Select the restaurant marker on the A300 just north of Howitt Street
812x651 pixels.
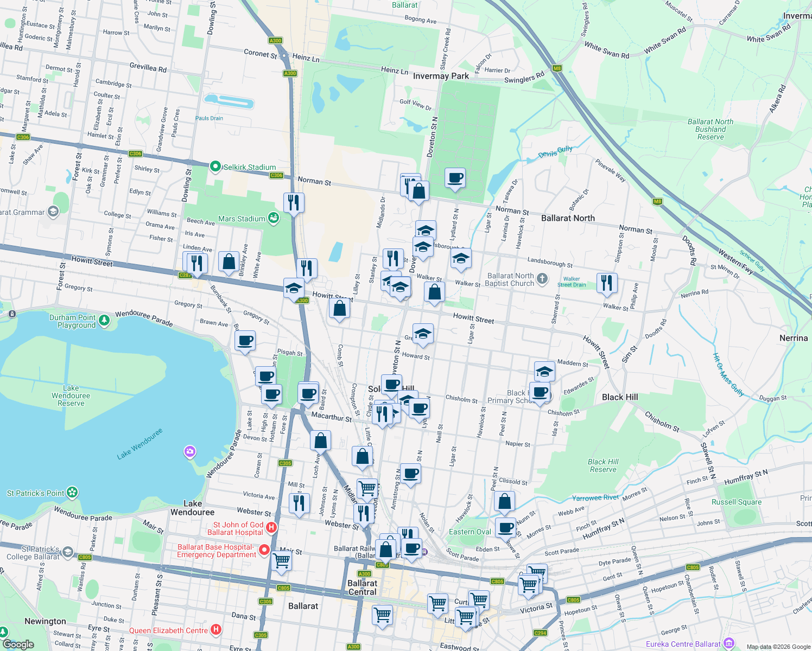point(307,269)
